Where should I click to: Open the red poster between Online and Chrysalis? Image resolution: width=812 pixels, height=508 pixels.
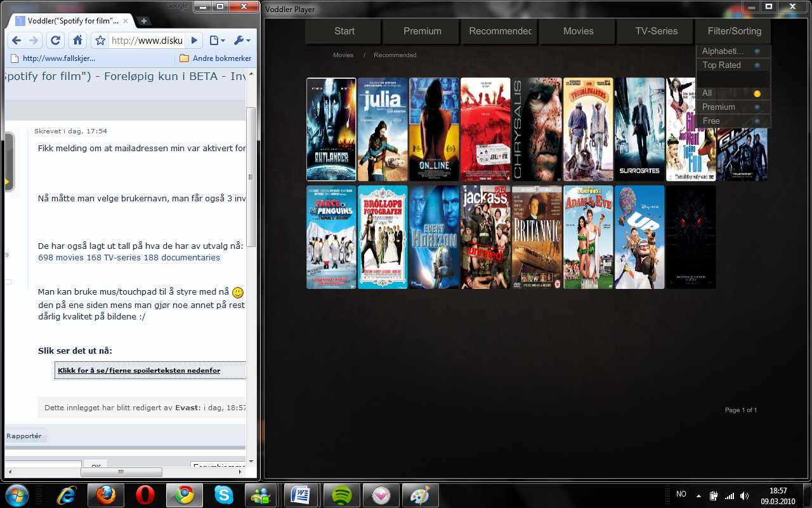[485, 130]
